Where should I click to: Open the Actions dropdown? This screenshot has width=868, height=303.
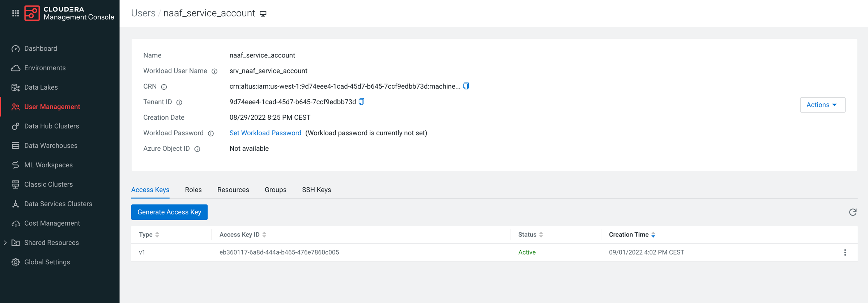click(822, 105)
